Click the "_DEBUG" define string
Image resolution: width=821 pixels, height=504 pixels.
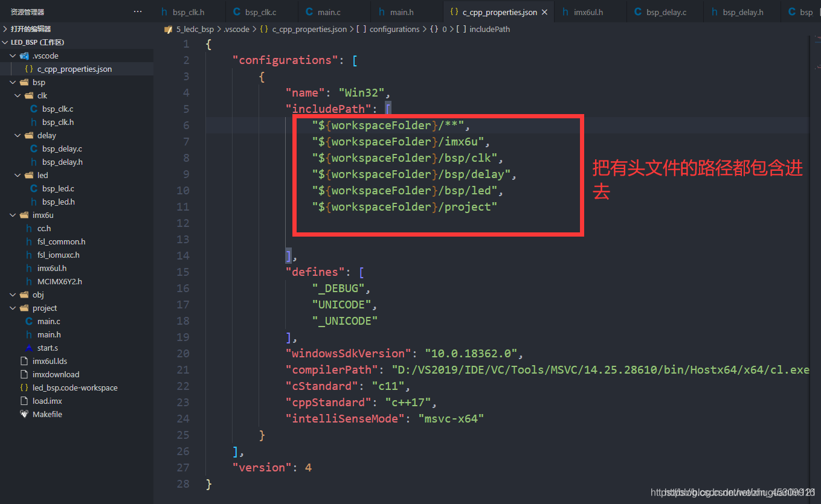click(x=338, y=288)
